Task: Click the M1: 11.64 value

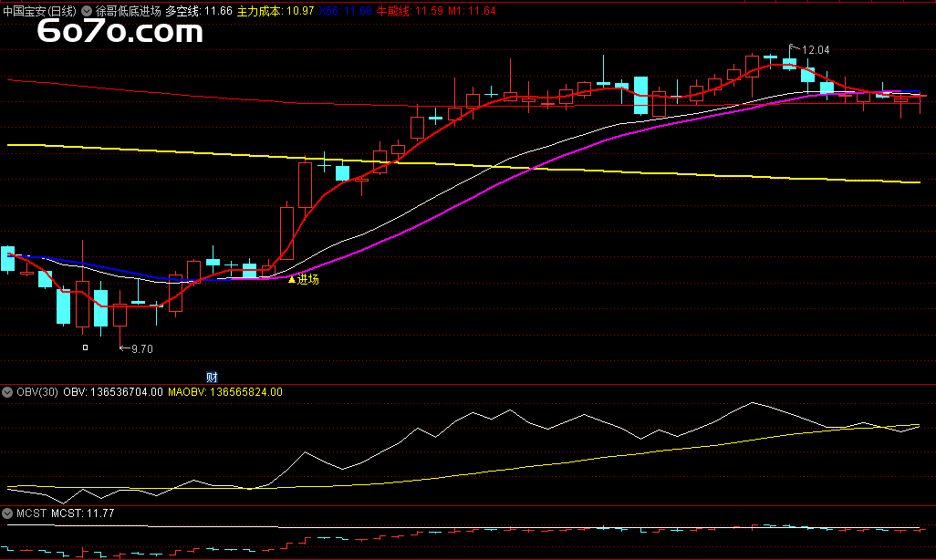Action: click(x=471, y=11)
